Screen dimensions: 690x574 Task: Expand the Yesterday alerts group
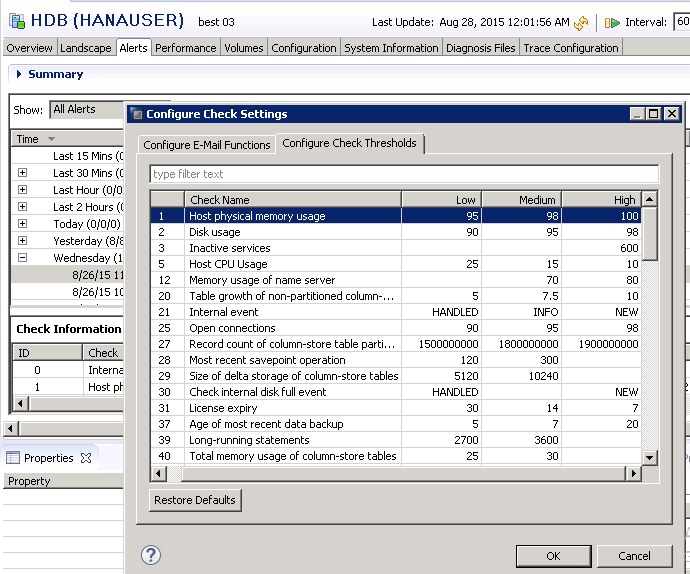coord(22,241)
